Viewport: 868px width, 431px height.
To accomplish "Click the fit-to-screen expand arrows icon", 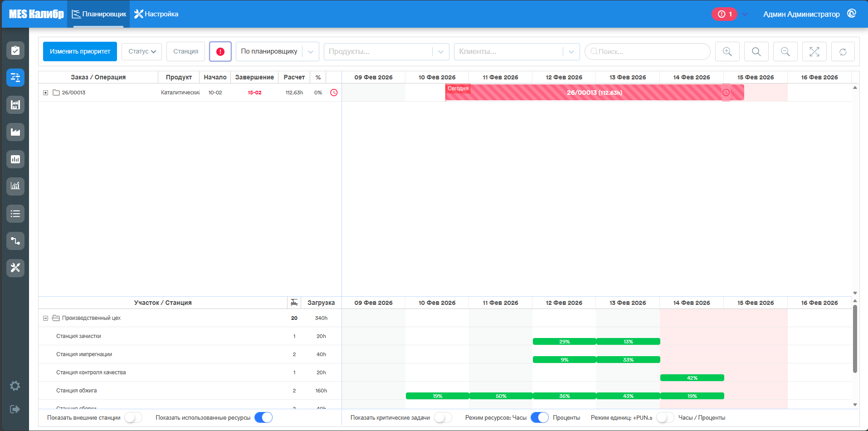I will [x=814, y=51].
